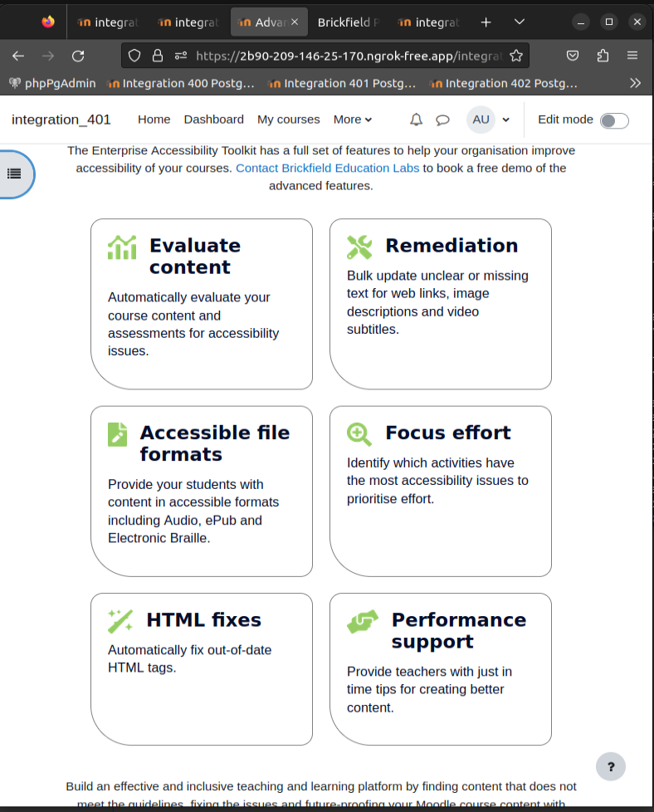Open the Firefox extensions button

(603, 56)
